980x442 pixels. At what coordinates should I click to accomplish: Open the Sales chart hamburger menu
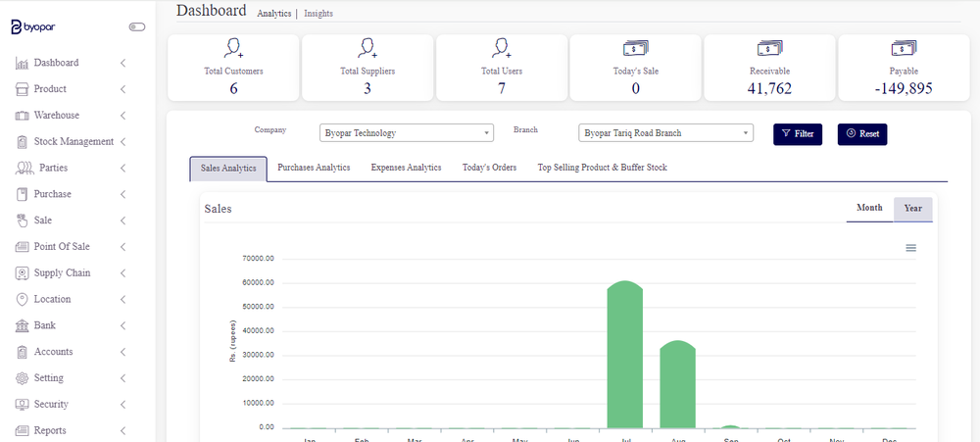click(911, 248)
